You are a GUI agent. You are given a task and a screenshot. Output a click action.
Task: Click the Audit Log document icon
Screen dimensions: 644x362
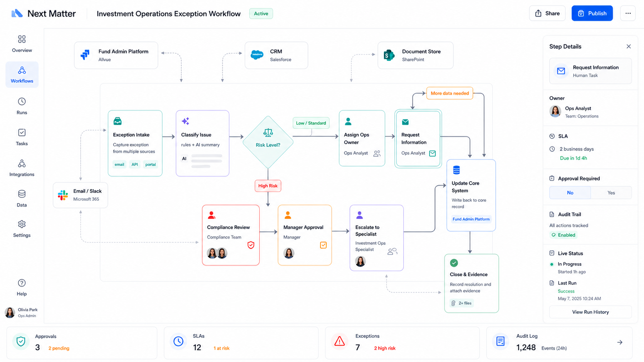point(500,341)
